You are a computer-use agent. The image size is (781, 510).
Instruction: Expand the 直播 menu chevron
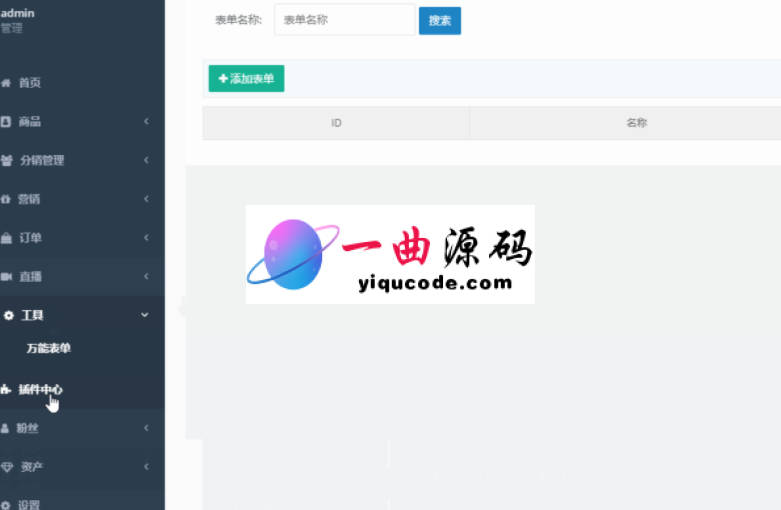(146, 276)
